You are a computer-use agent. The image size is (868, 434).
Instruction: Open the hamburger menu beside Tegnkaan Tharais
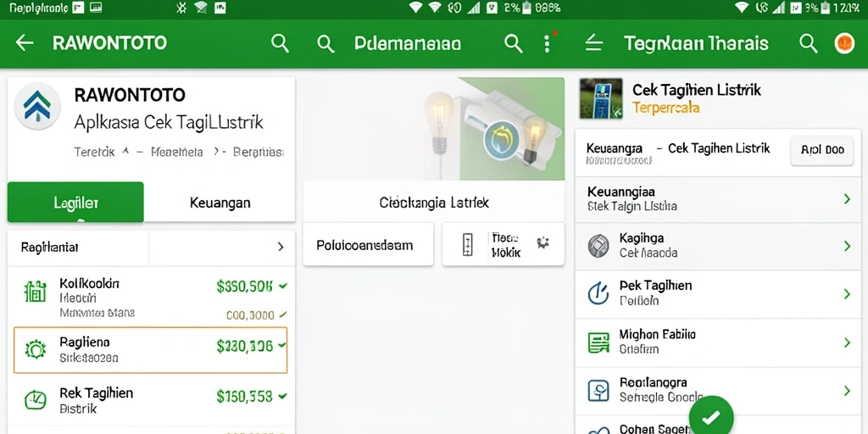594,43
